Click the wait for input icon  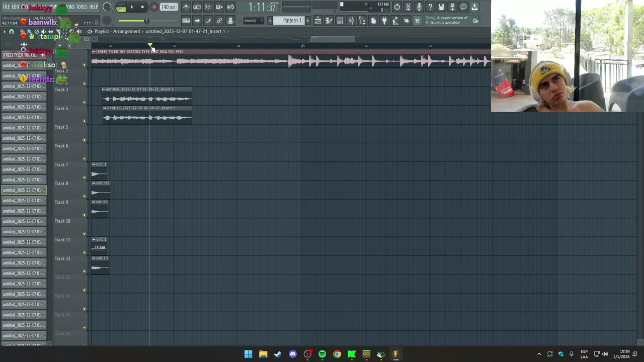click(x=197, y=7)
